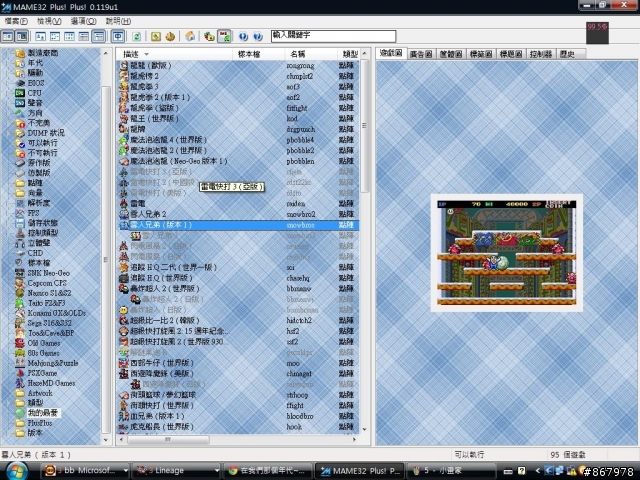Viewport: 640px width, 480px height.
Task: Select the Capcom CPS tree item
Action: [x=47, y=283]
